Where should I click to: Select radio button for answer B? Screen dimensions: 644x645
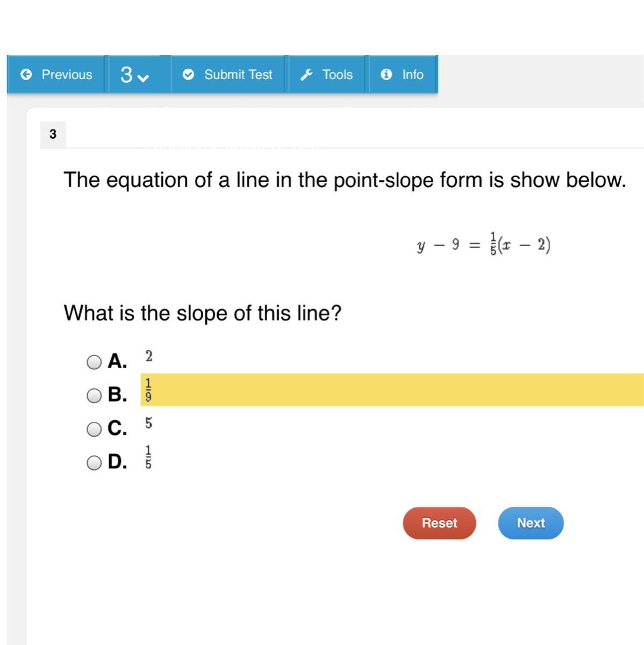click(x=94, y=396)
